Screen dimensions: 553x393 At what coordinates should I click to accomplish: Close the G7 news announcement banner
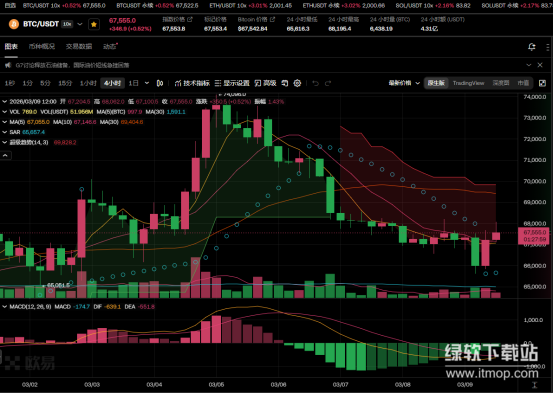pos(540,65)
